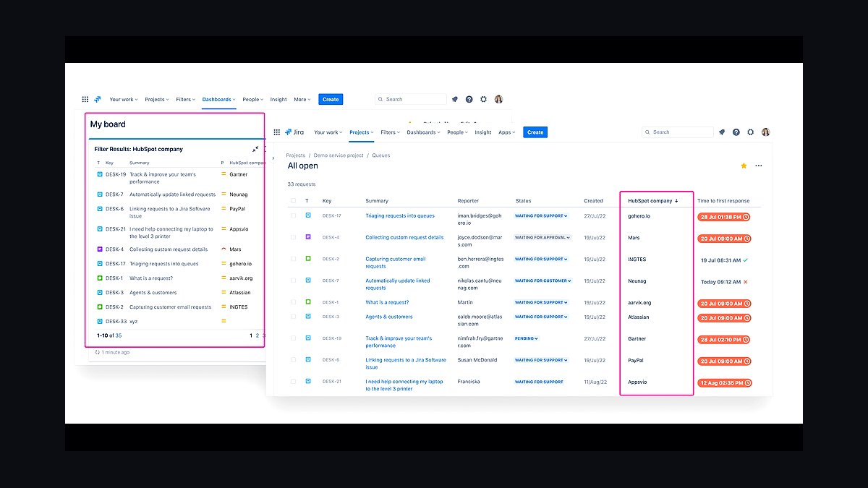Click the 20 Jul 09:00 AM badge for Mars

724,239
